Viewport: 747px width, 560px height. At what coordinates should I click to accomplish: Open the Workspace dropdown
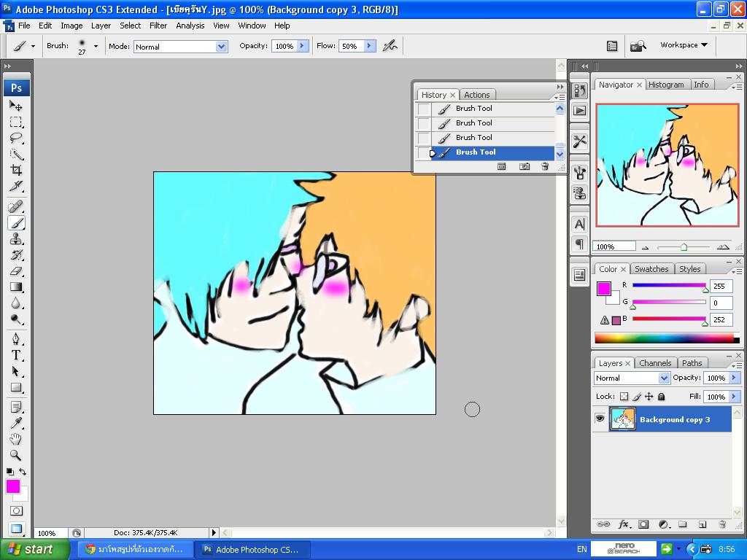coord(684,44)
